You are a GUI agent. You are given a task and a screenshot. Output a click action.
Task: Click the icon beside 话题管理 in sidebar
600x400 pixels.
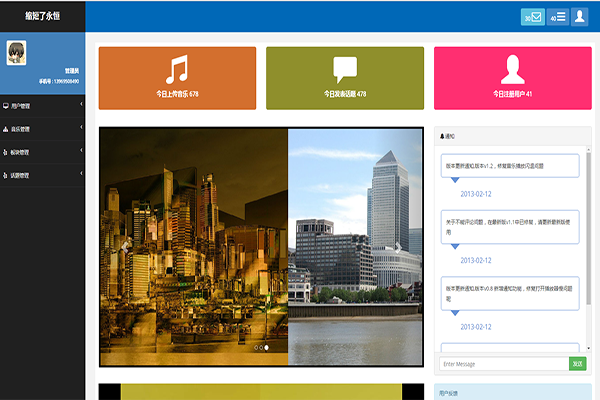5,175
